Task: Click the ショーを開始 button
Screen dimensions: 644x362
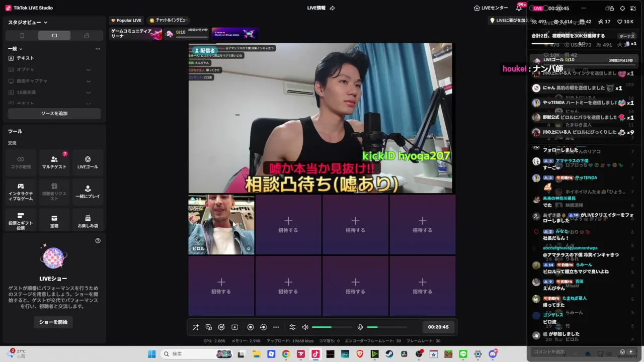Action: (53, 322)
